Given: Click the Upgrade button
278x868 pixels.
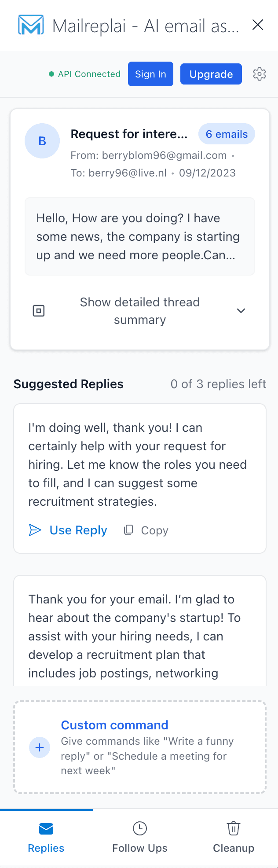Looking at the screenshot, I should [x=211, y=74].
